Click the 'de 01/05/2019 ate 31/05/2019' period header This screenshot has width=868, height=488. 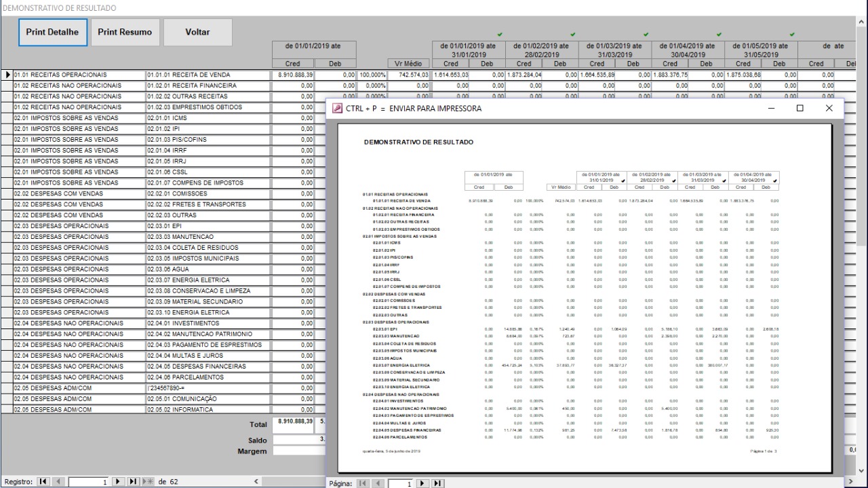761,50
